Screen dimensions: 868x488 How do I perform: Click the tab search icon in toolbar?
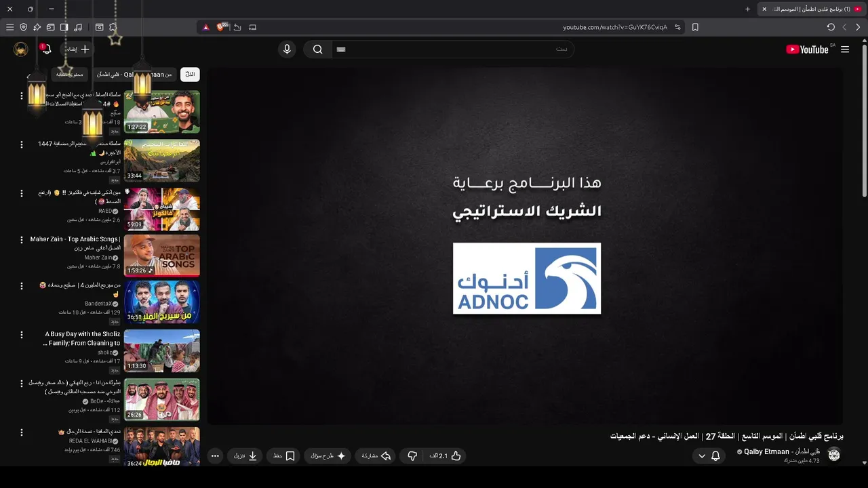click(99, 27)
